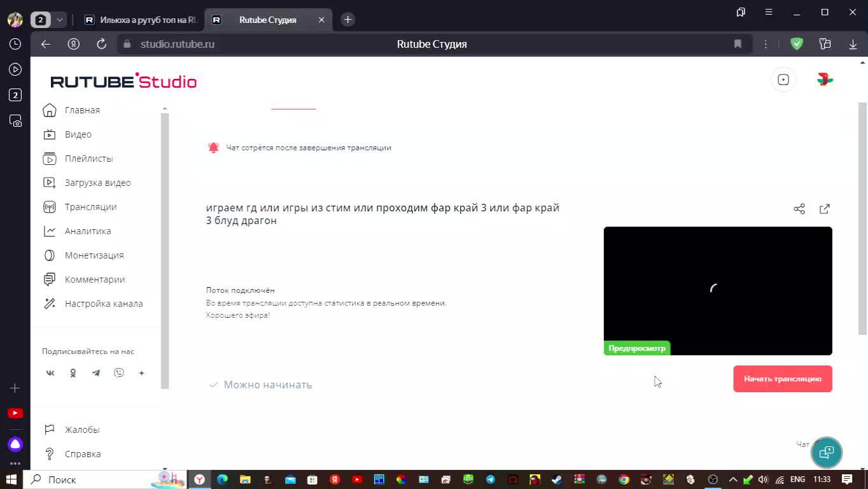
Task: Open browser downloads arrow icon
Action: 853,44
